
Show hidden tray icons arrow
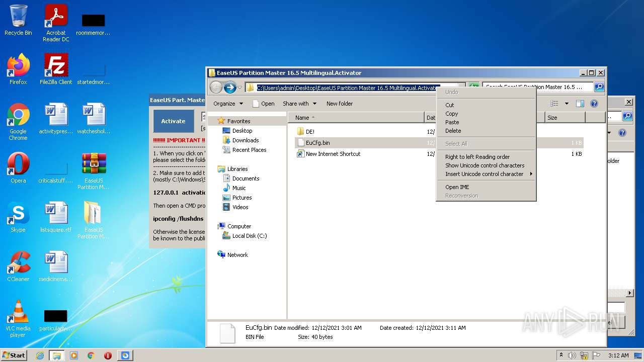click(561, 355)
